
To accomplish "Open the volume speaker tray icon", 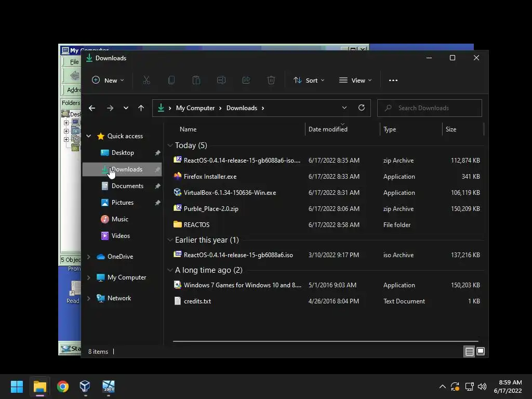I will (482, 387).
